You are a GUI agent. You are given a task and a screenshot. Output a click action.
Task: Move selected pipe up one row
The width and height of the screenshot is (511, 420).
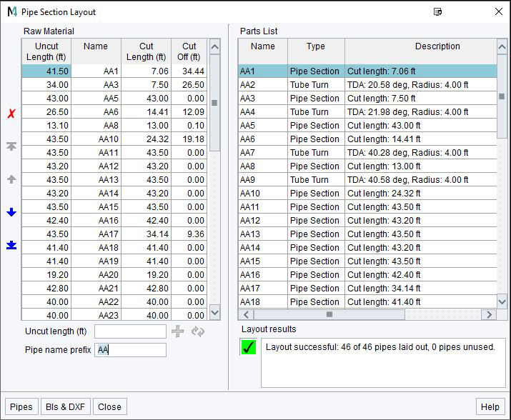[11, 179]
